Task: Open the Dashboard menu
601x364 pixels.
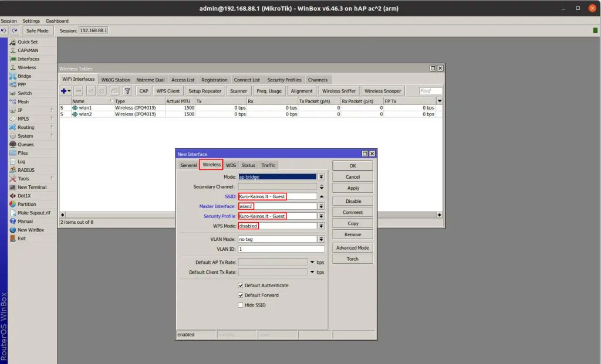Action: point(57,21)
